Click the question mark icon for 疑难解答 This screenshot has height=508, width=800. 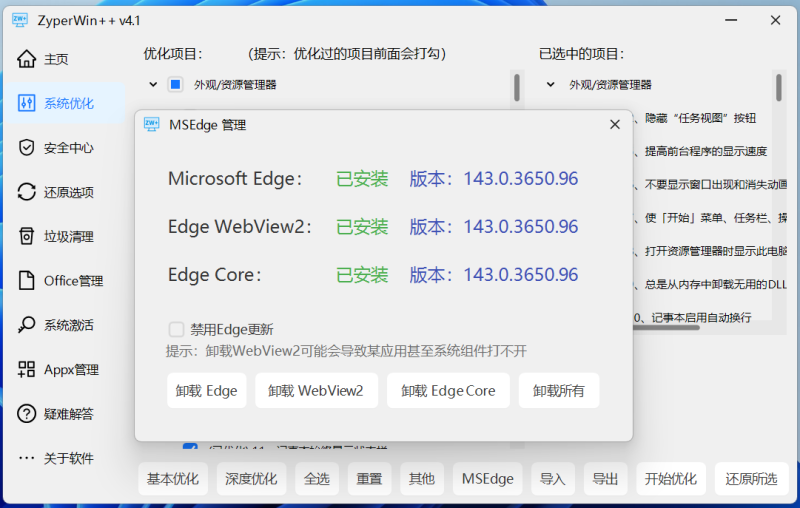coord(27,414)
